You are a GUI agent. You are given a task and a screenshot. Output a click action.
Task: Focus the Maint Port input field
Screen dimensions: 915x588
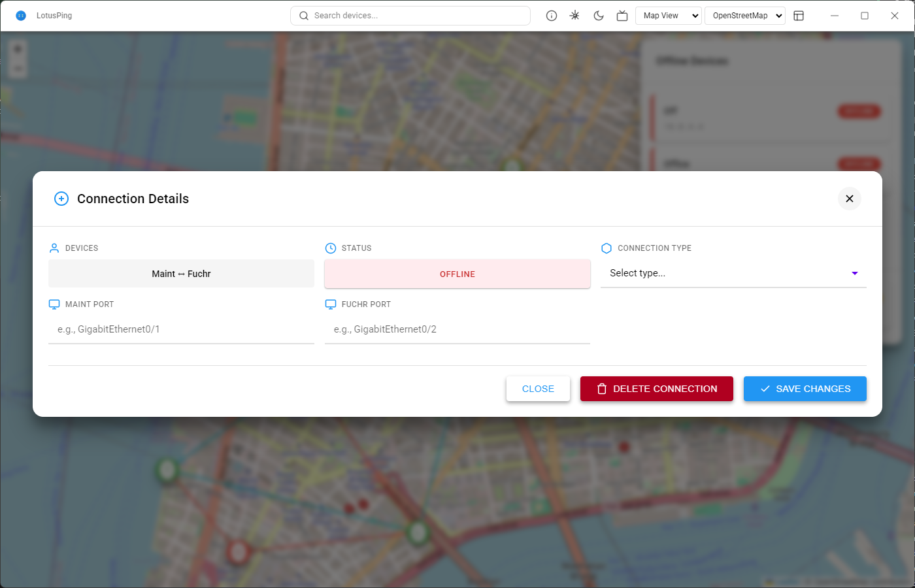pos(181,329)
